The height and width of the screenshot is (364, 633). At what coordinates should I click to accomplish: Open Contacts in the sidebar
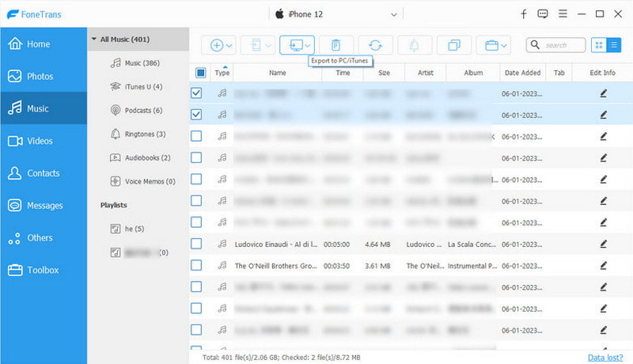[x=43, y=173]
